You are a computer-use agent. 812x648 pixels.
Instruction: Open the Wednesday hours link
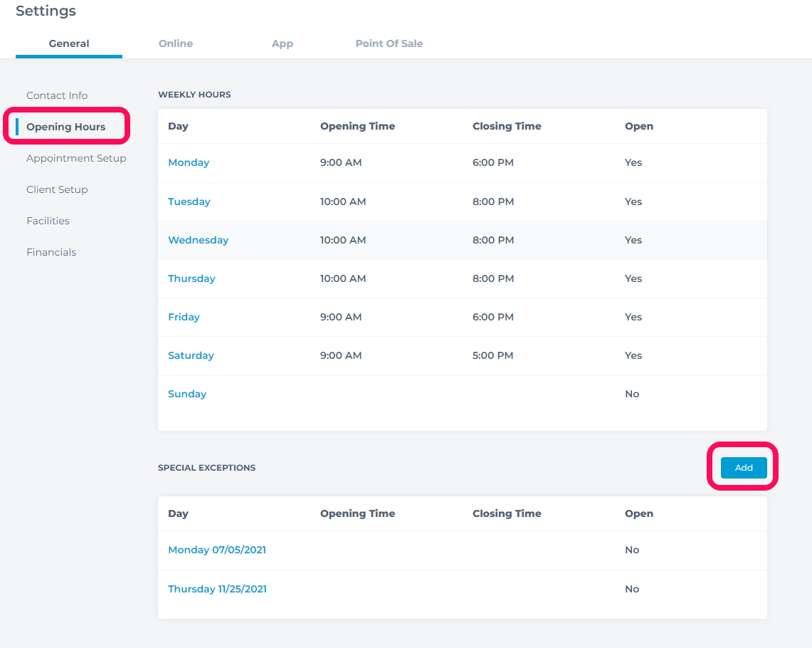click(199, 240)
